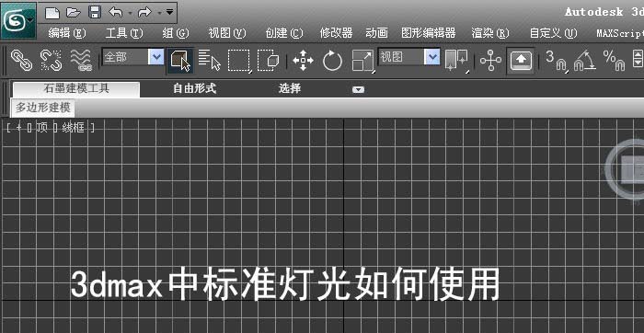
Task: Redo the last action
Action: [145, 12]
